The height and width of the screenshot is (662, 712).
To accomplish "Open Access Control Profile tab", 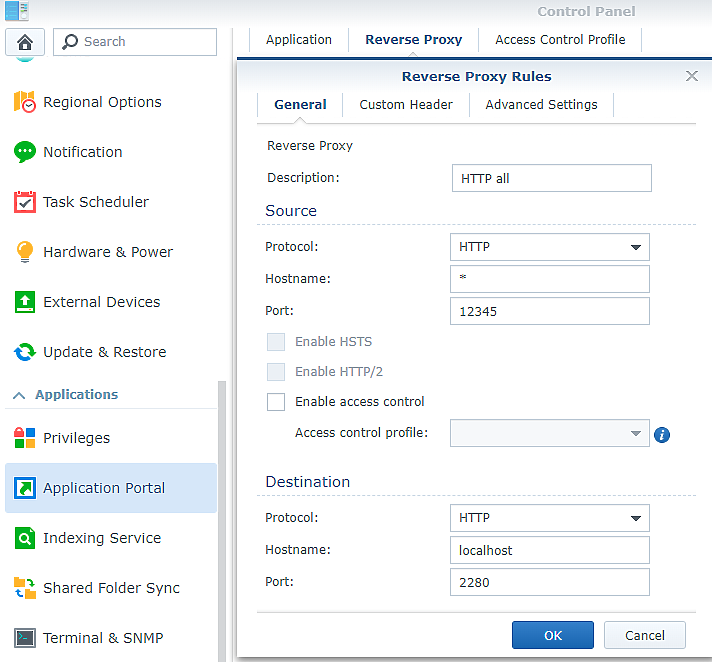I will coord(560,40).
